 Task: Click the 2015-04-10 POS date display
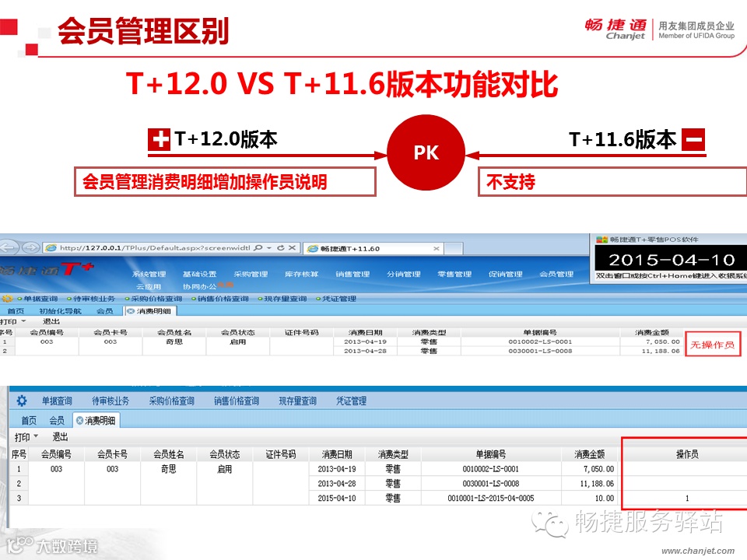pyautogui.click(x=672, y=260)
